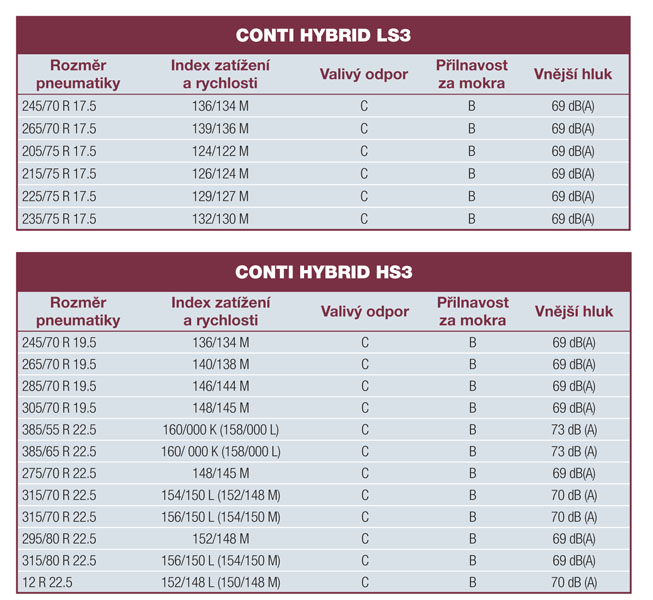653x600 pixels.
Task: Select Index zatížení a rychlosti header in LS3 table
Action: pos(220,74)
